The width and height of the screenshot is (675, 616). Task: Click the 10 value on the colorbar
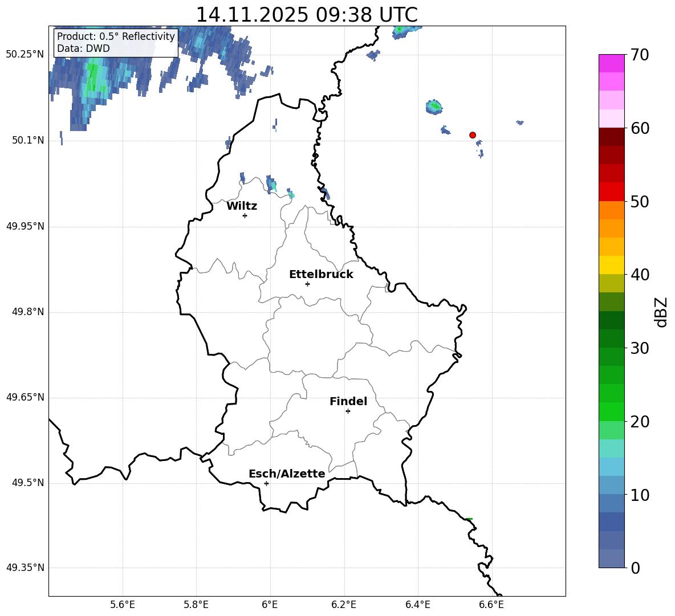point(640,495)
